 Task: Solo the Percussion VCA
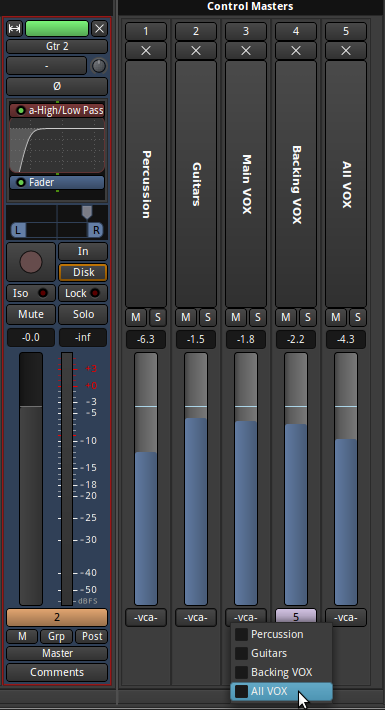(x=158, y=317)
